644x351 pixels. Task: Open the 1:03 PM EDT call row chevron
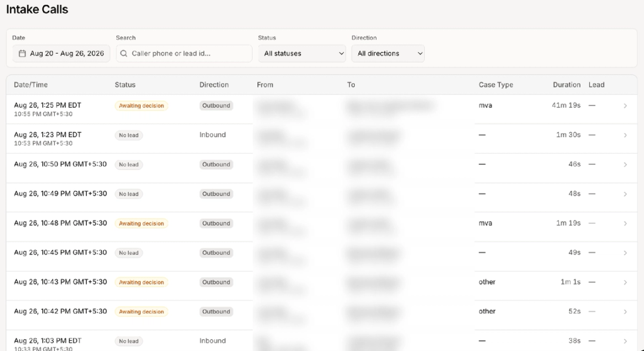(x=625, y=341)
